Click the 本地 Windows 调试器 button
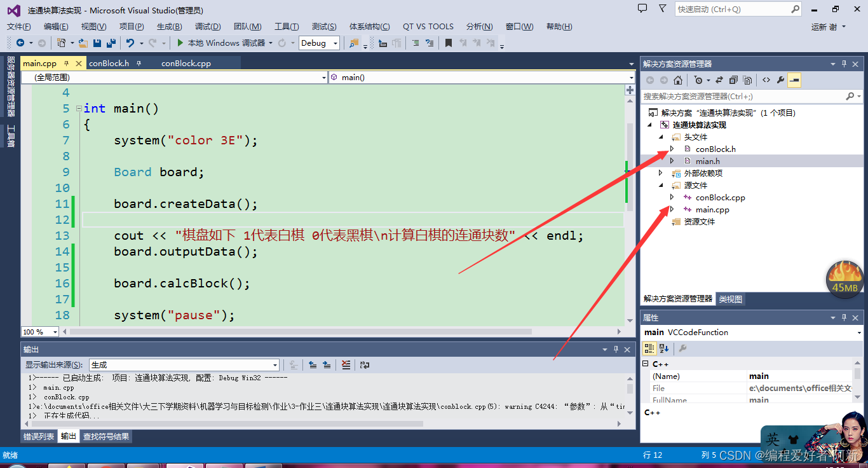The height and width of the screenshot is (468, 868). pos(221,43)
